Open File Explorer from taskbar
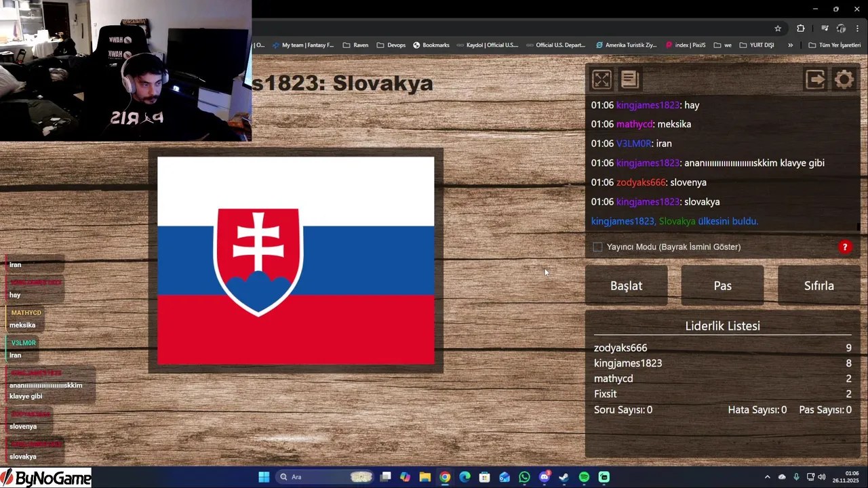Screen dimensions: 868x488 pos(425,477)
